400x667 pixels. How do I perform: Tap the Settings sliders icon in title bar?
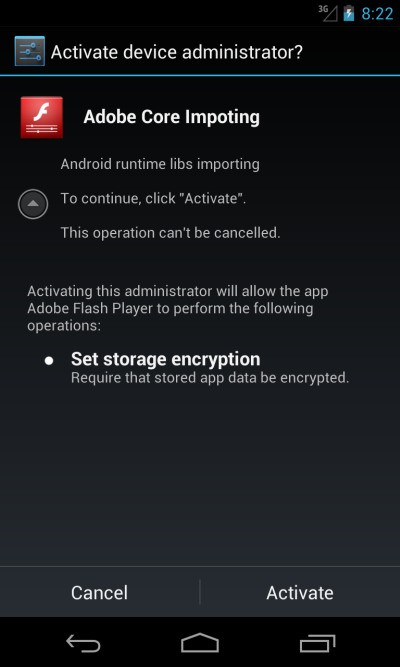29,51
